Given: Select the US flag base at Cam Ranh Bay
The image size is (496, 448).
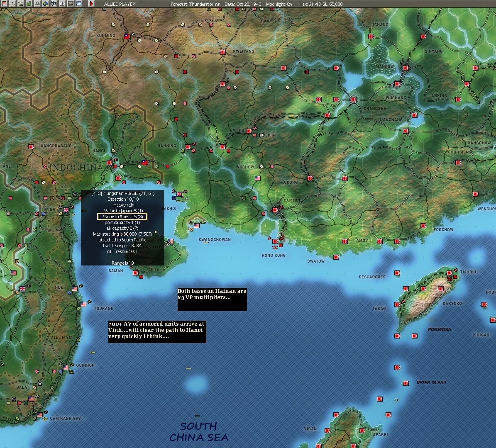Looking at the screenshot, I should tap(39, 414).
